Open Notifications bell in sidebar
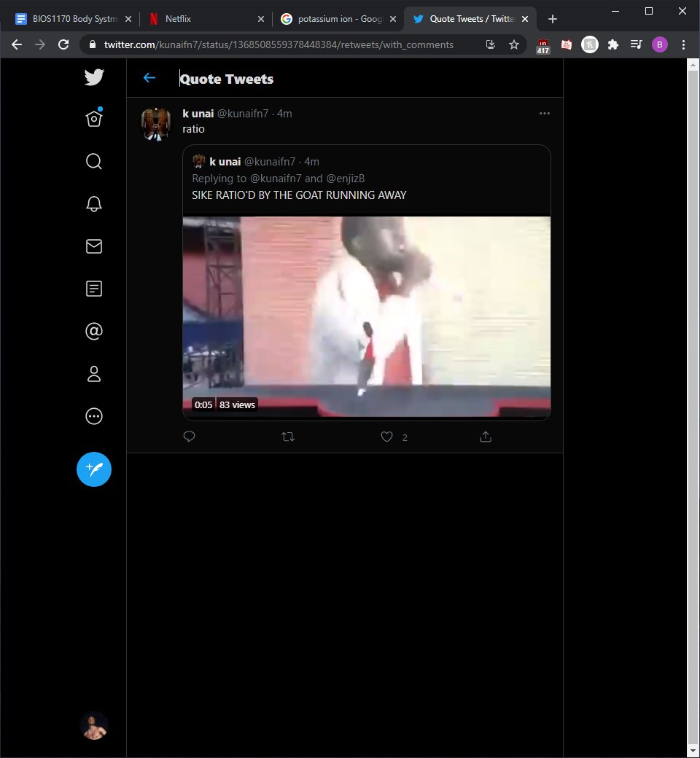Screen dimensions: 700x758 (94, 204)
